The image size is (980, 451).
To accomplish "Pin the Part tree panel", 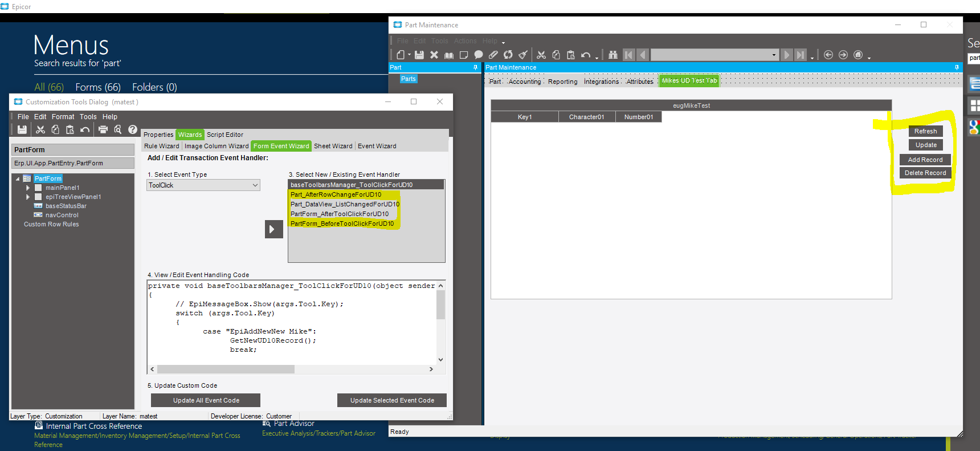I will (475, 67).
